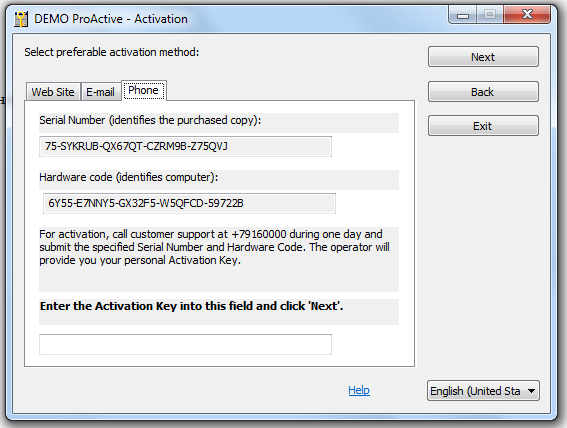567x428 pixels.
Task: Click the Hardware code field
Action: [189, 203]
